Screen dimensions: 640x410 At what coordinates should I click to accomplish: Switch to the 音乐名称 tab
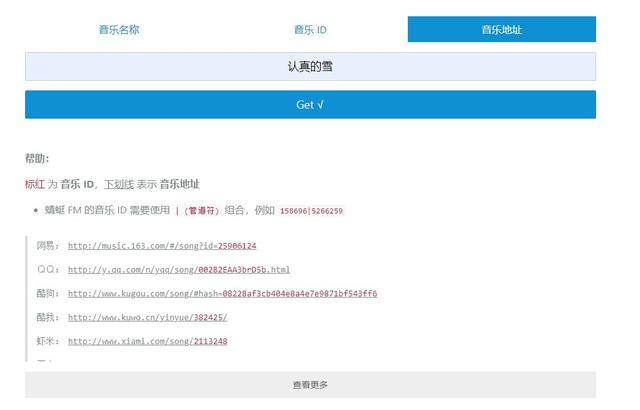tap(119, 29)
